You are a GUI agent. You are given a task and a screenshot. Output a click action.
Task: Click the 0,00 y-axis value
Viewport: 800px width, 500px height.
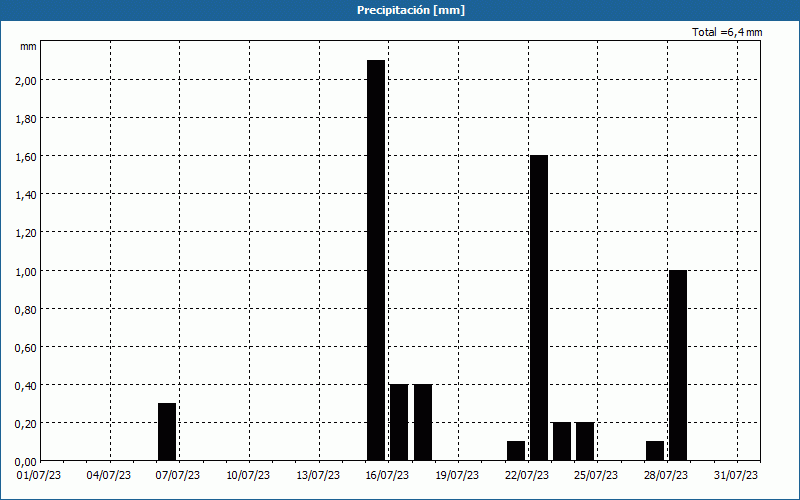click(26, 462)
